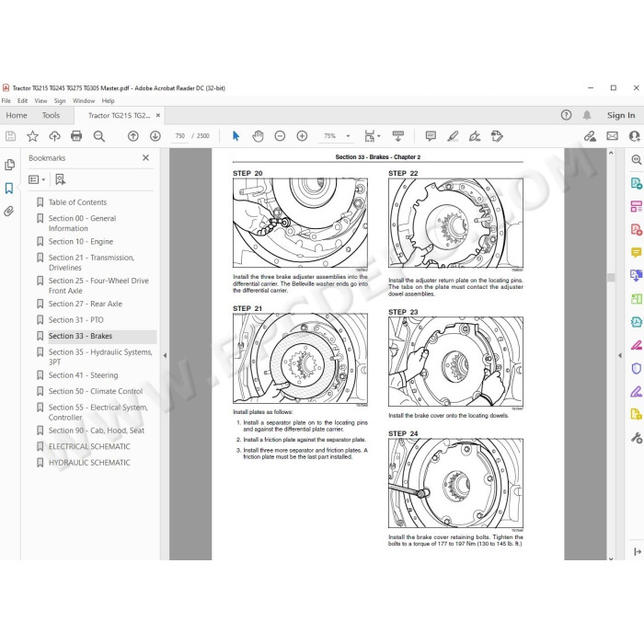Open the View menu
Screen dimensions: 644x644
point(40,100)
